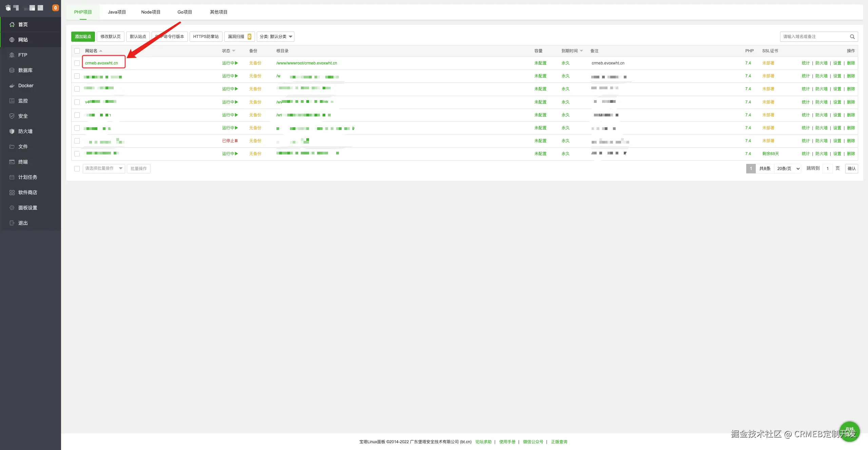Expand the 请选择批量操作 dropdown
Screen dimensions: 868x450
point(103,168)
